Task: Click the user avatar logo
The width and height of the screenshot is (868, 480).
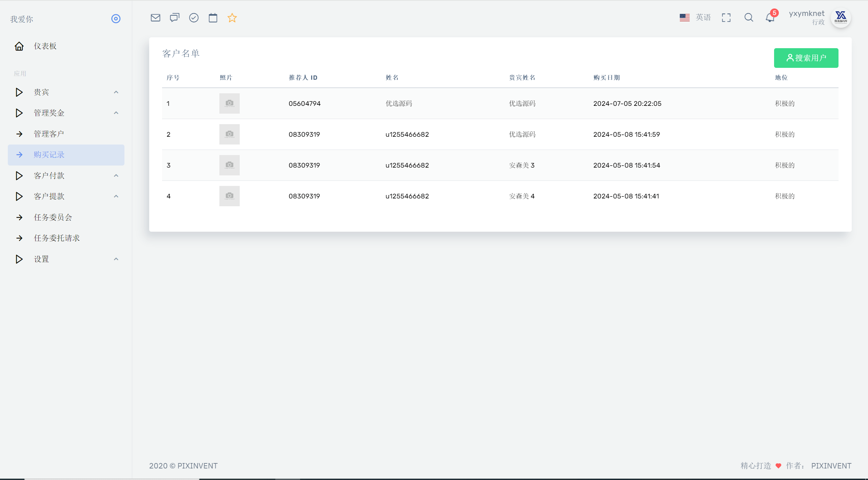Action: pos(841,18)
